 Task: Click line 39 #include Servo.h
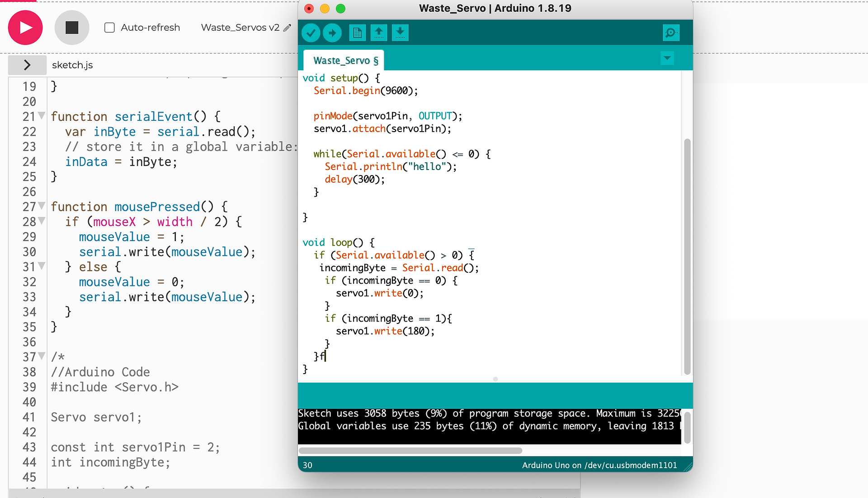[x=115, y=387]
